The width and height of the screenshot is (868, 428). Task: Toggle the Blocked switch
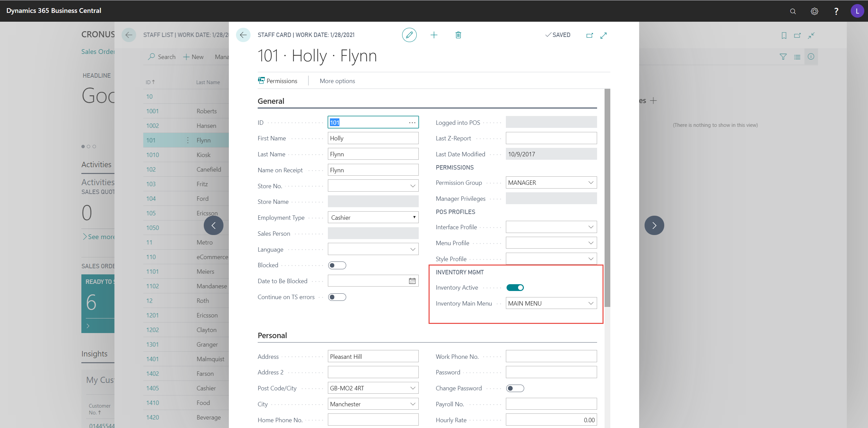337,265
